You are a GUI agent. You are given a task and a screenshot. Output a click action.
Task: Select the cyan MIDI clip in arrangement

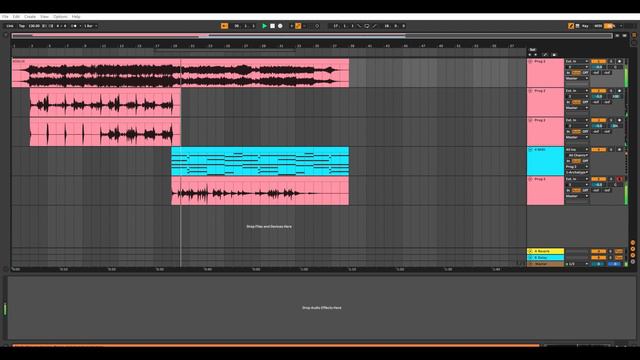[260, 161]
